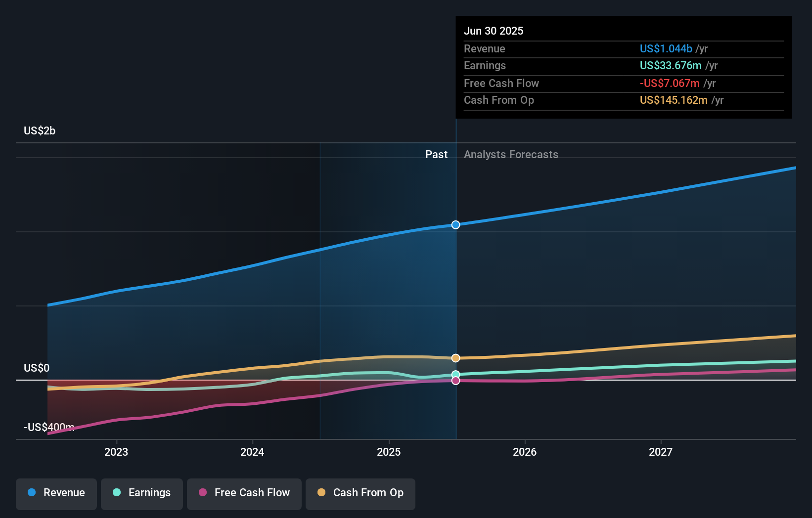
Task: Click the Analysts Forecasts label
Action: 511,155
